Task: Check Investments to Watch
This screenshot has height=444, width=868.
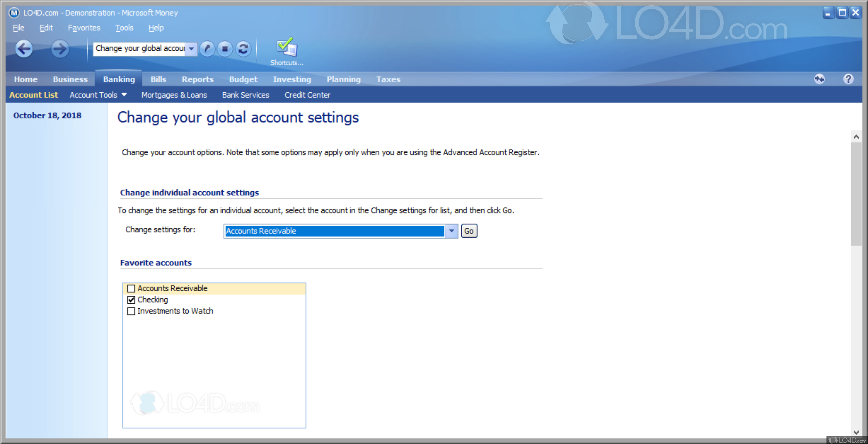Action: (x=131, y=311)
